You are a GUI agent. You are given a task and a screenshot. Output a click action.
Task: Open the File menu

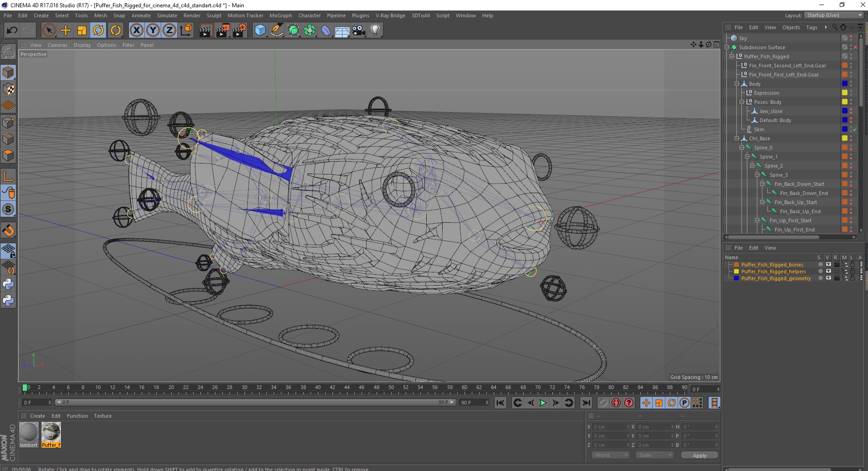[x=8, y=15]
